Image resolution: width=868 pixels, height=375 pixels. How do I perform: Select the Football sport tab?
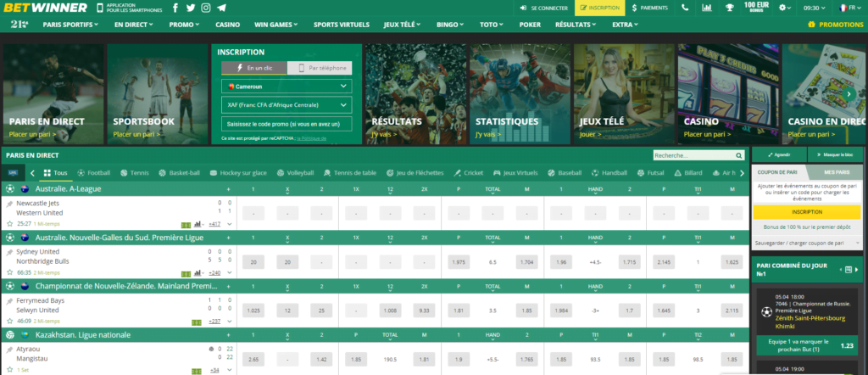(x=92, y=172)
